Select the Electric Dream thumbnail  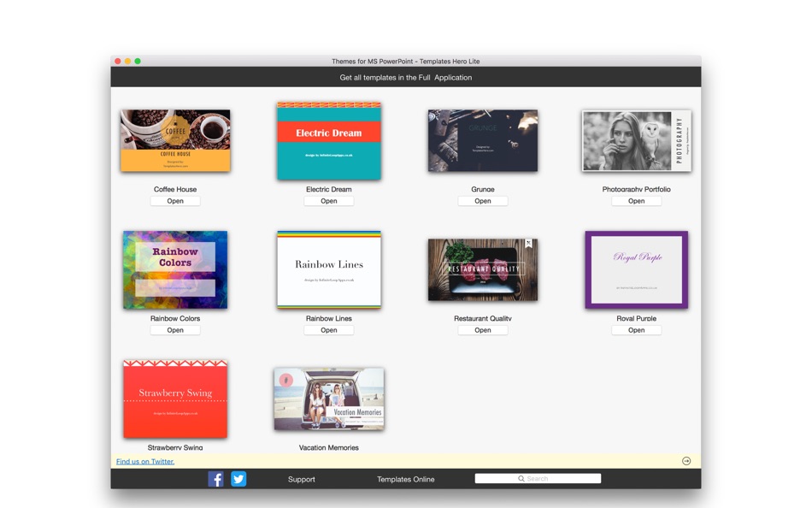(329, 140)
